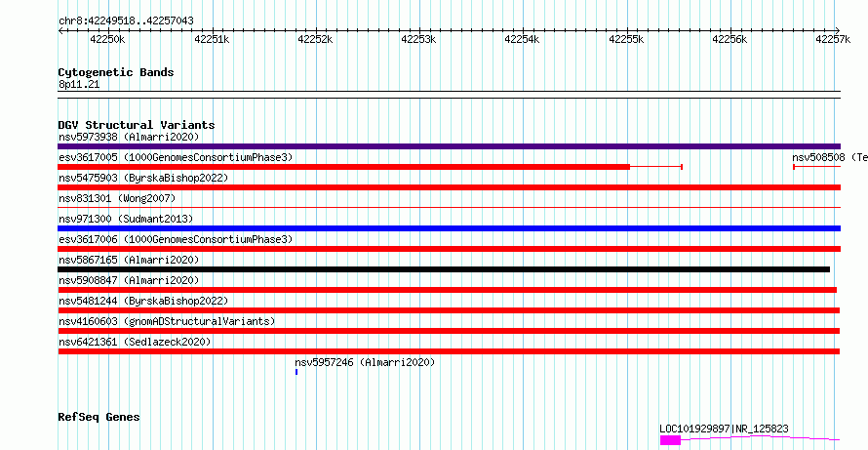Click the 42257k ruler position
Viewport: 868px width, 450px height.
pyautogui.click(x=834, y=39)
